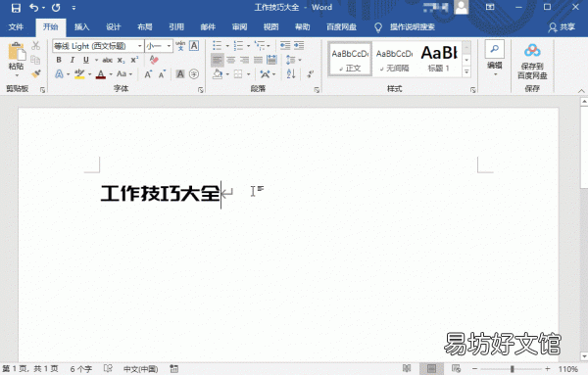Toggle underline formatting
588x375 pixels.
(x=86, y=60)
